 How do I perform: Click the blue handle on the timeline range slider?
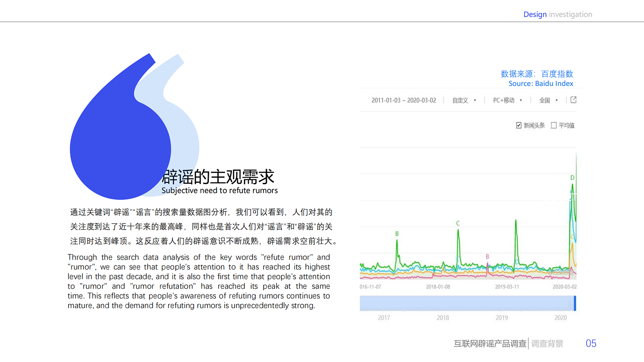coord(575,303)
